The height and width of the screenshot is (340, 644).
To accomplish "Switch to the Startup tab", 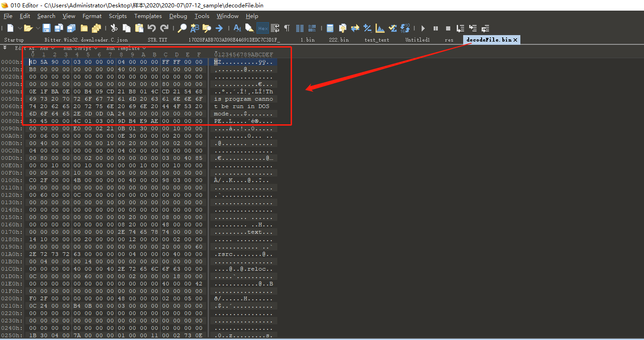I will tap(14, 40).
